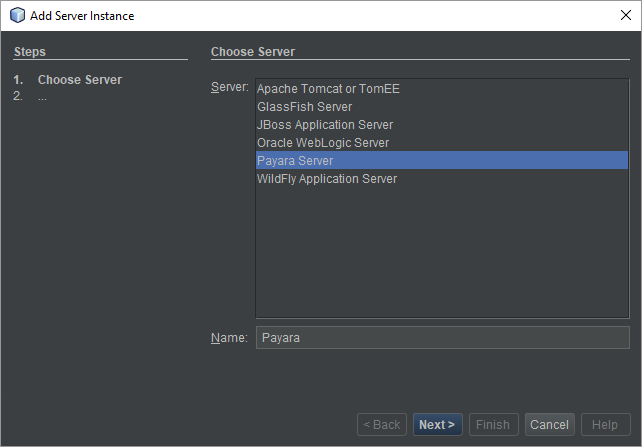Select Oracle WebLogic Server option
The height and width of the screenshot is (447, 642).
coord(442,143)
